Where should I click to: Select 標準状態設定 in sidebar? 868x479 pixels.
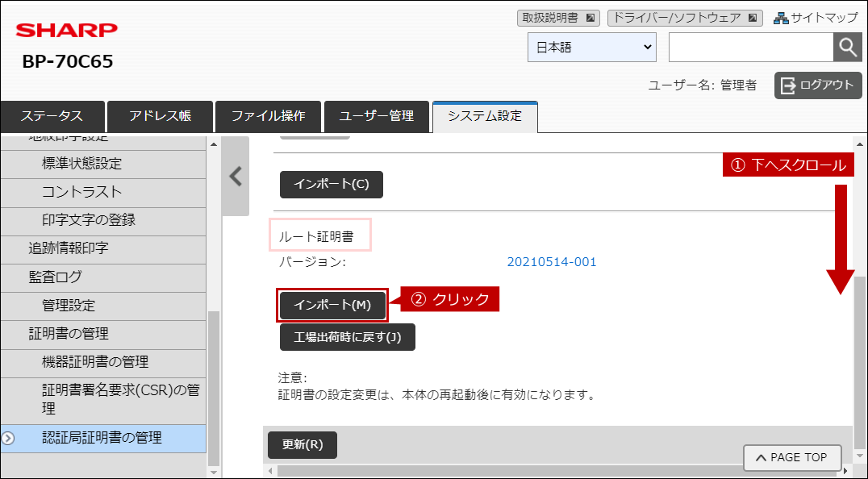click(x=103, y=165)
